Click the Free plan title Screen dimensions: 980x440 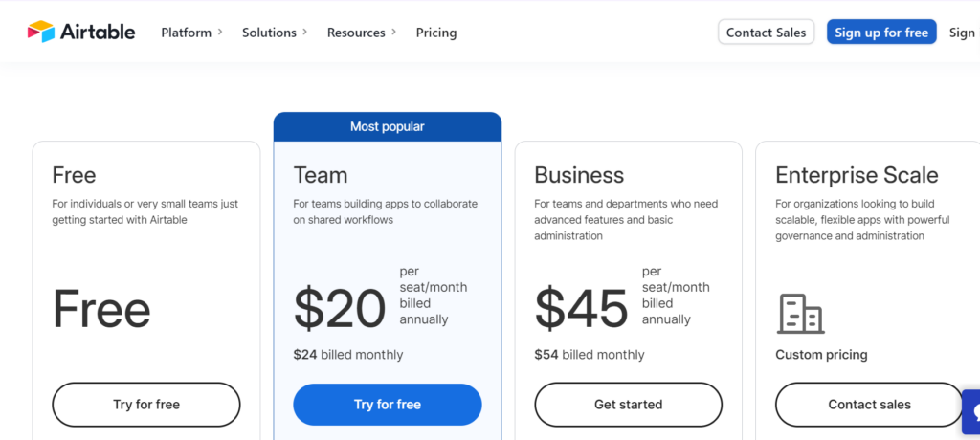75,175
